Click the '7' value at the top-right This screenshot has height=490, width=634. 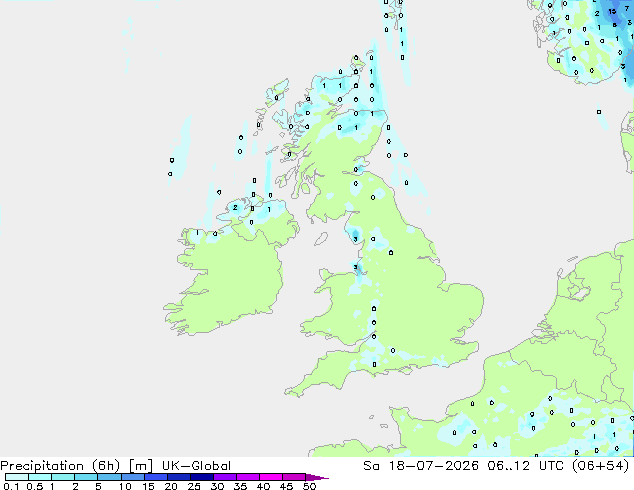click(x=627, y=8)
